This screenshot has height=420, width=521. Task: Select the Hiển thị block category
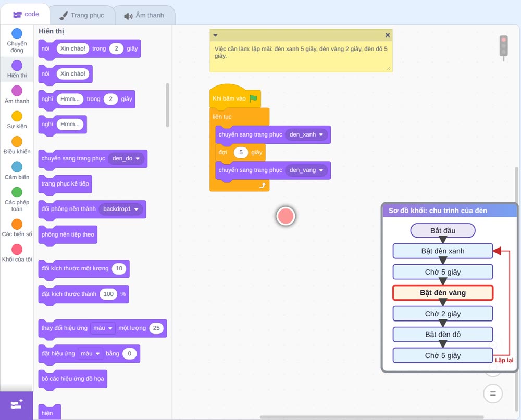coord(17,69)
